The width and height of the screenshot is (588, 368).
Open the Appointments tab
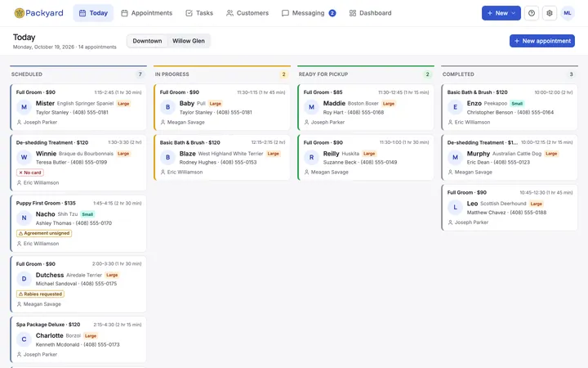click(x=147, y=13)
